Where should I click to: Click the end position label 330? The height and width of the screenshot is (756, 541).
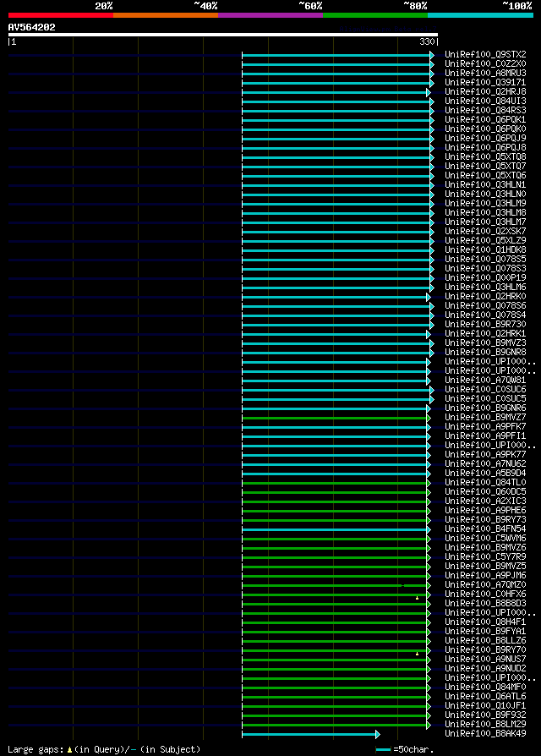[x=427, y=42]
